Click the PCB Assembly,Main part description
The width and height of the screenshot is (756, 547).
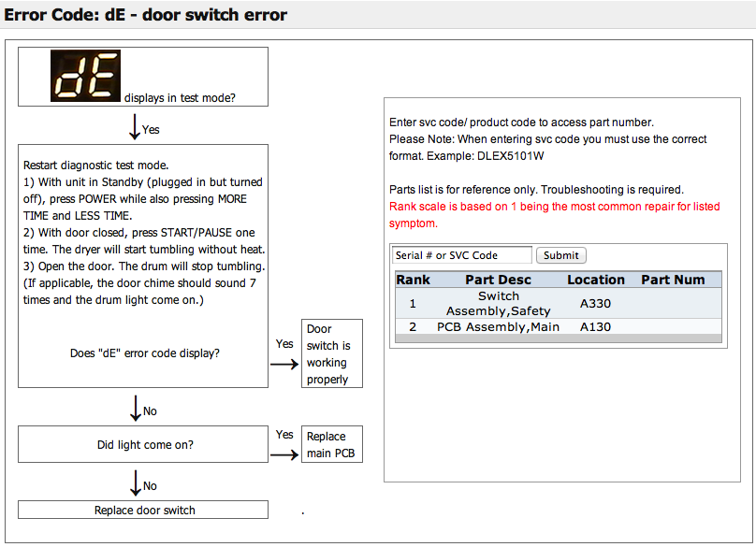pos(498,326)
